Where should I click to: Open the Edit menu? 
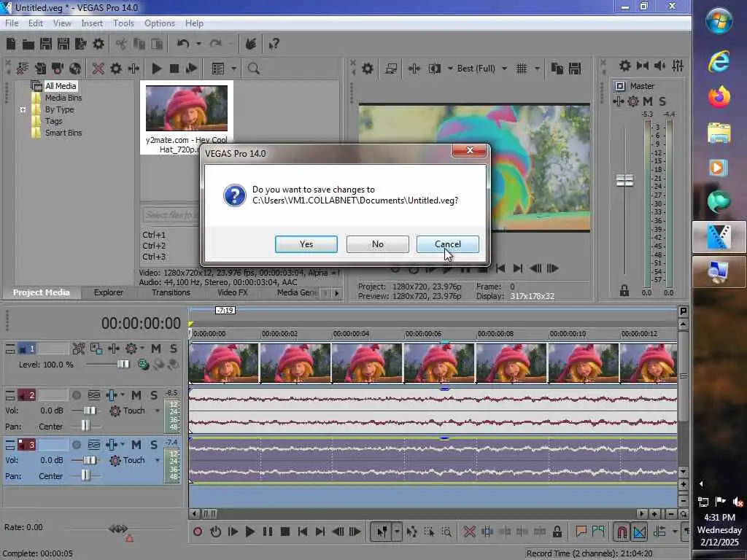click(x=35, y=23)
